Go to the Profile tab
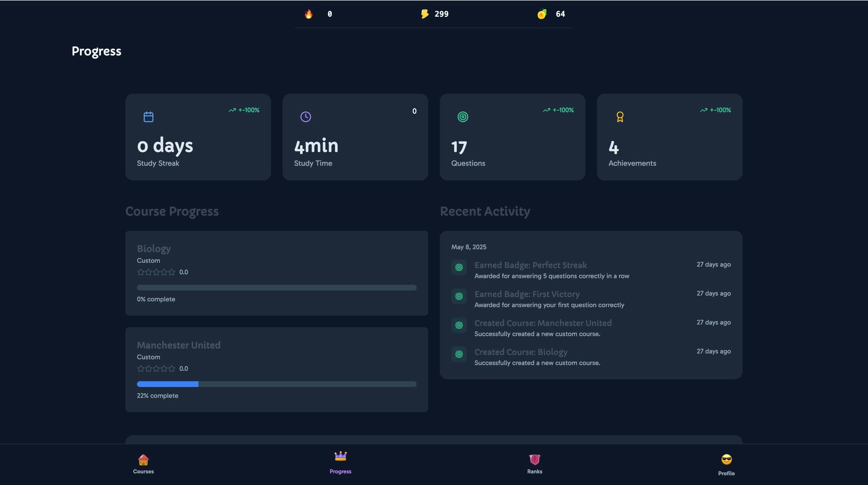 726,464
